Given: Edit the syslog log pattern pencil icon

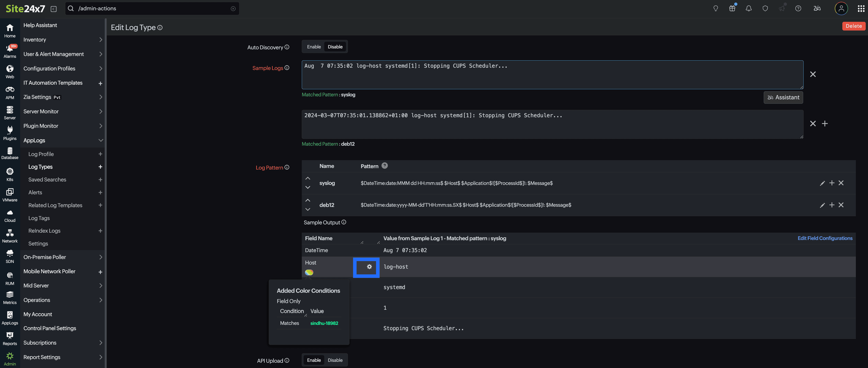Looking at the screenshot, I should 822,183.
